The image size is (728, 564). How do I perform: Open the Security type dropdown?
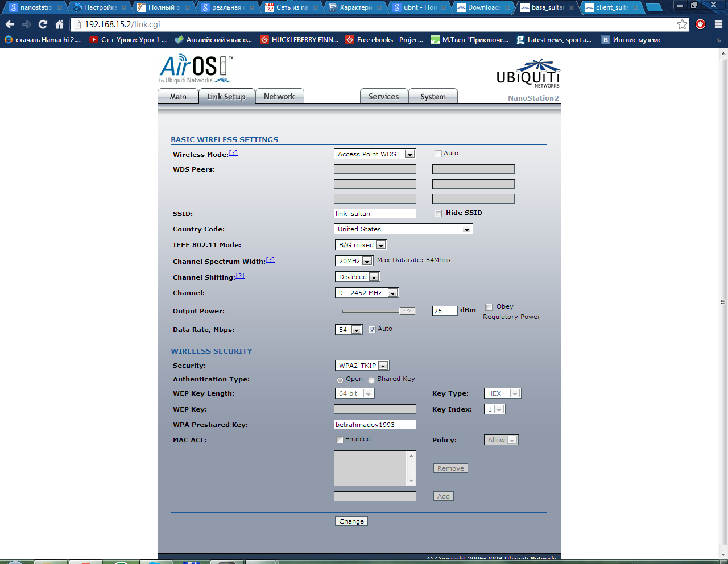(362, 366)
